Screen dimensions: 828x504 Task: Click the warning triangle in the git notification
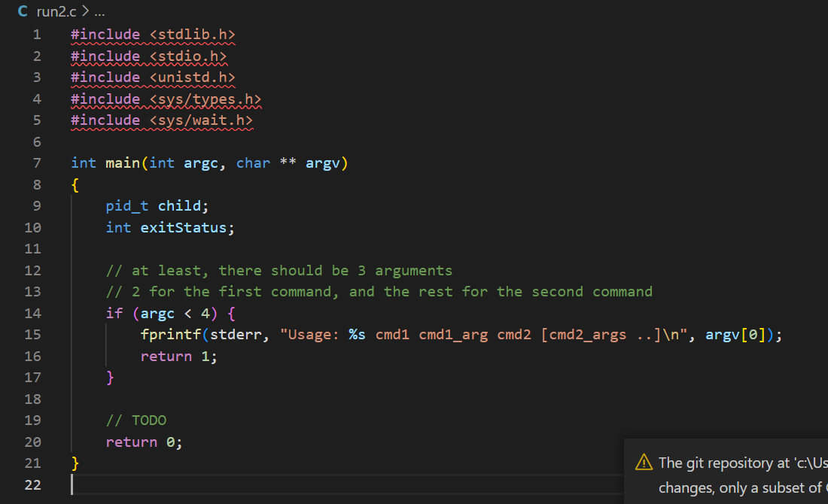(x=644, y=463)
